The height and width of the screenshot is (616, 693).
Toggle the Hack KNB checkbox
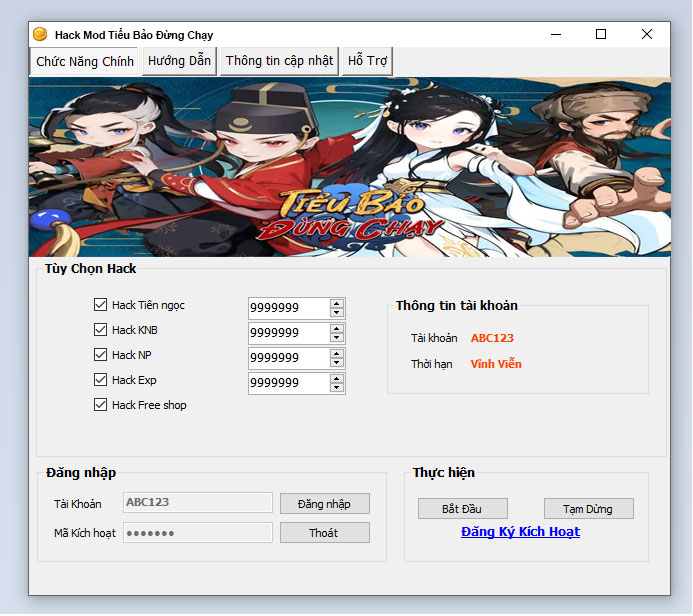(100, 330)
